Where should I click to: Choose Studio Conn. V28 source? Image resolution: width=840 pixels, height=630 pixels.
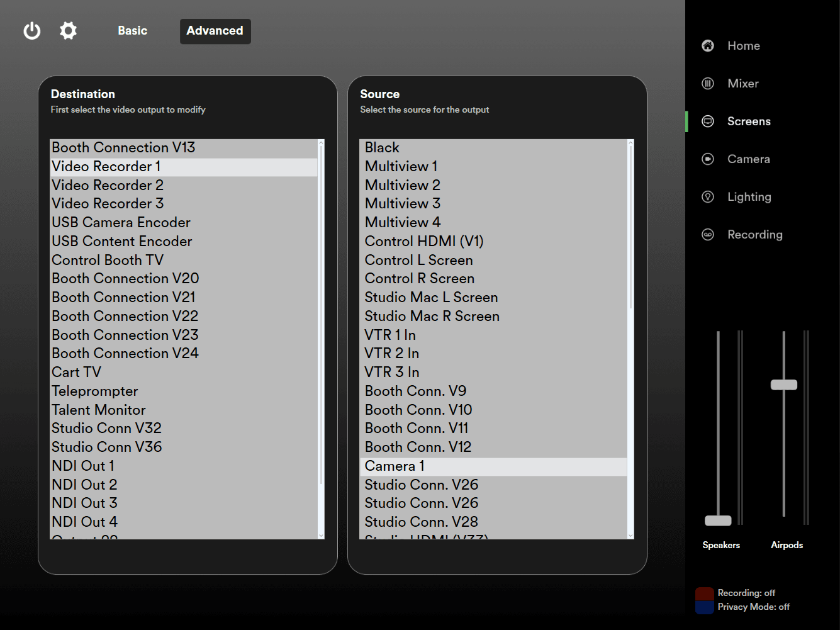point(493,522)
